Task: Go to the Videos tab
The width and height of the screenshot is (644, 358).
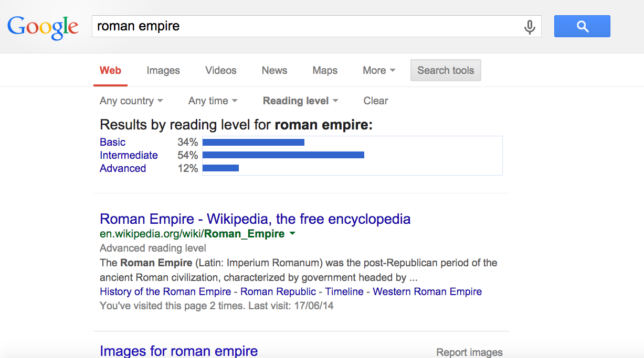Action: 221,70
